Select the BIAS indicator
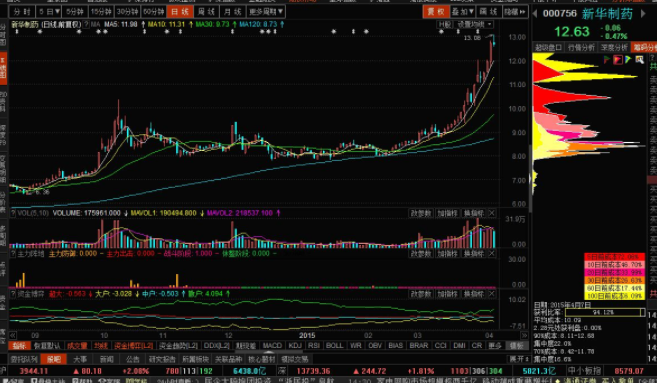657x383 pixels. click(396, 346)
